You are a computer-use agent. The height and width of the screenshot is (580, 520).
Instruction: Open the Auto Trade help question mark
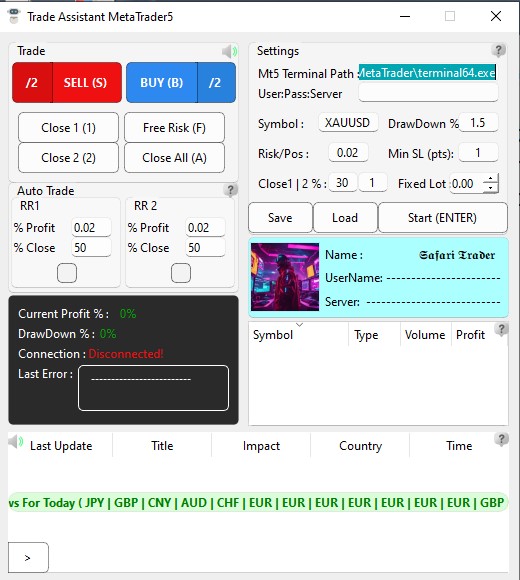coord(230,190)
